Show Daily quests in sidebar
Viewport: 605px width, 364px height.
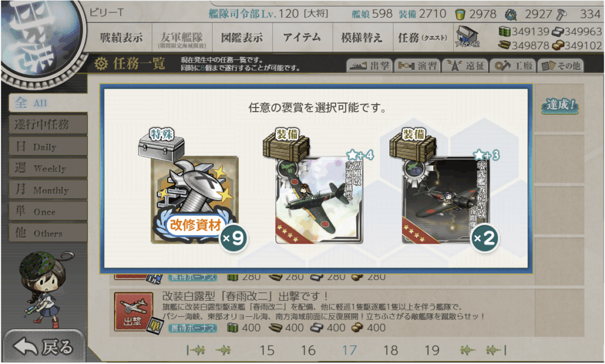coord(48,147)
